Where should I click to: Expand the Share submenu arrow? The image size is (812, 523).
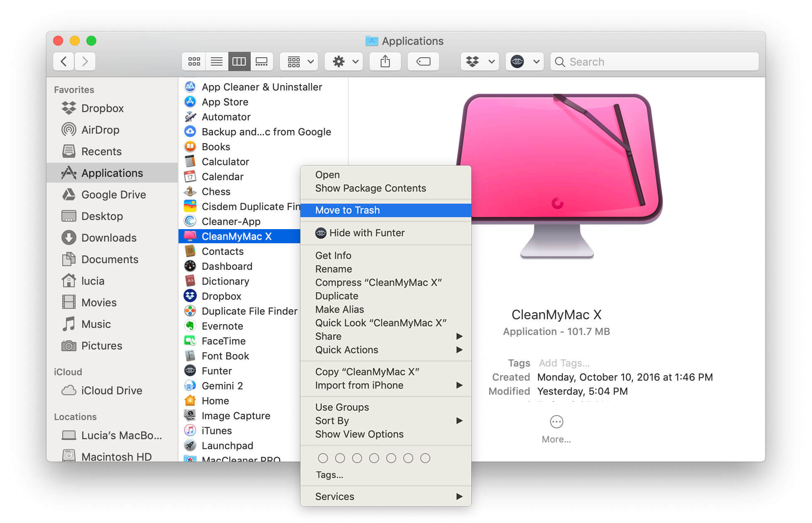pos(461,336)
